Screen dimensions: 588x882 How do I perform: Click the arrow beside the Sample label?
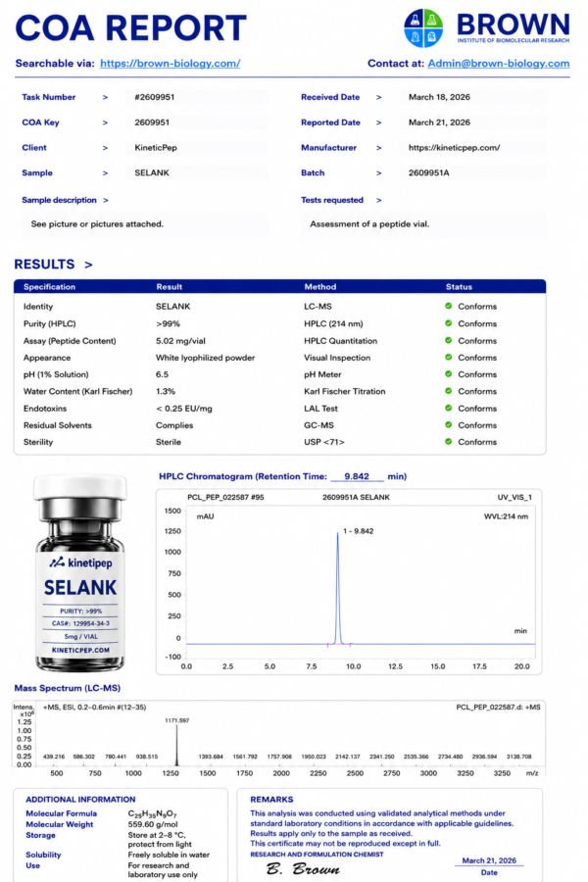[105, 173]
